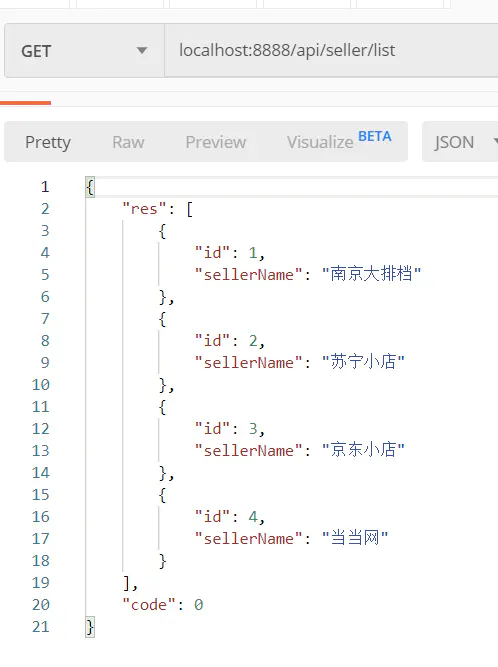Open the Visualize BETA tab
Viewport: 498px width, 667px height.
pyautogui.click(x=339, y=141)
